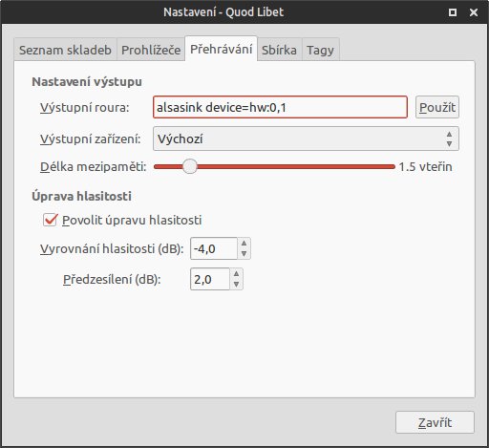The height and width of the screenshot is (448, 489).
Task: Click the Zavřít button
Action: point(435,422)
